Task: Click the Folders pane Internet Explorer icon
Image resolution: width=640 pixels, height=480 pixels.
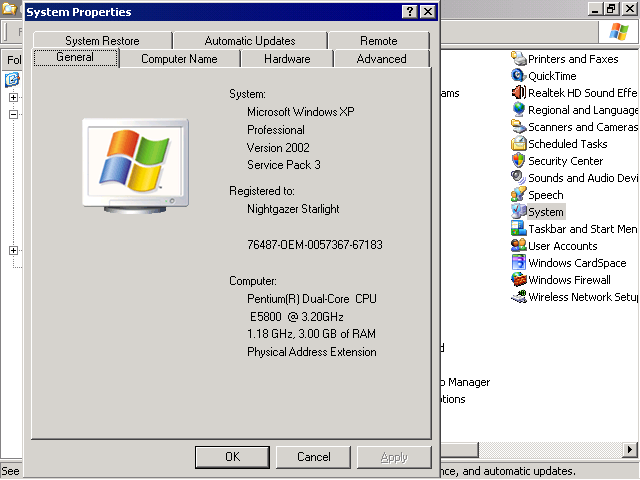Action: (12, 79)
